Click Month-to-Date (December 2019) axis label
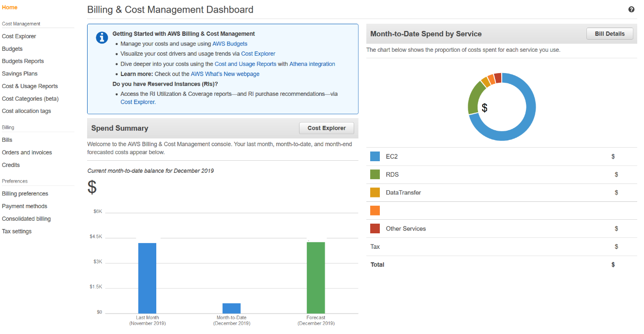 pyautogui.click(x=232, y=320)
